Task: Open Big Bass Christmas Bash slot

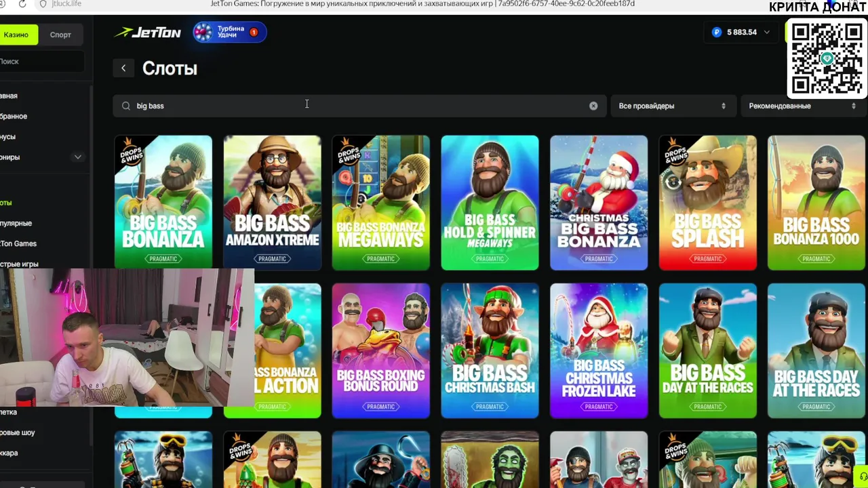Action: click(x=490, y=350)
